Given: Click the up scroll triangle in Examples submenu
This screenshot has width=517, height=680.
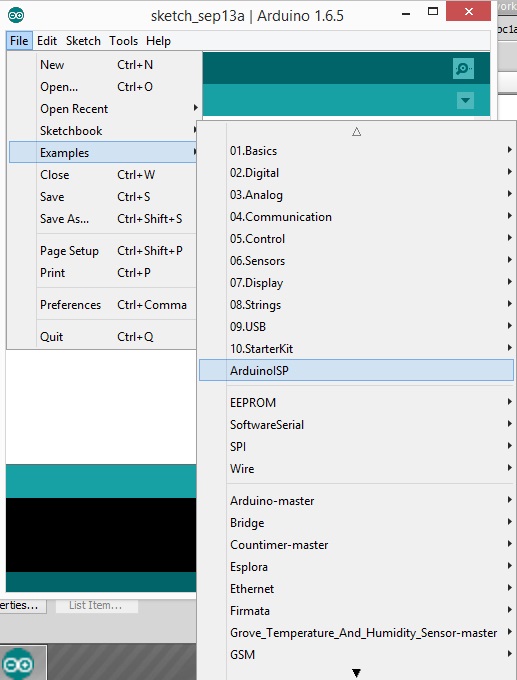Looking at the screenshot, I should tap(357, 131).
